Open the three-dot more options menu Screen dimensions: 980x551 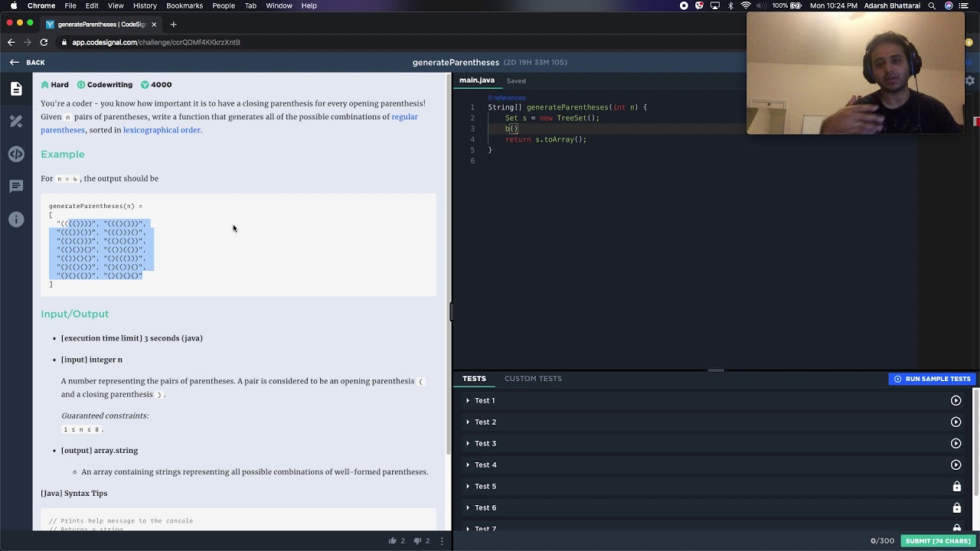[x=442, y=541]
